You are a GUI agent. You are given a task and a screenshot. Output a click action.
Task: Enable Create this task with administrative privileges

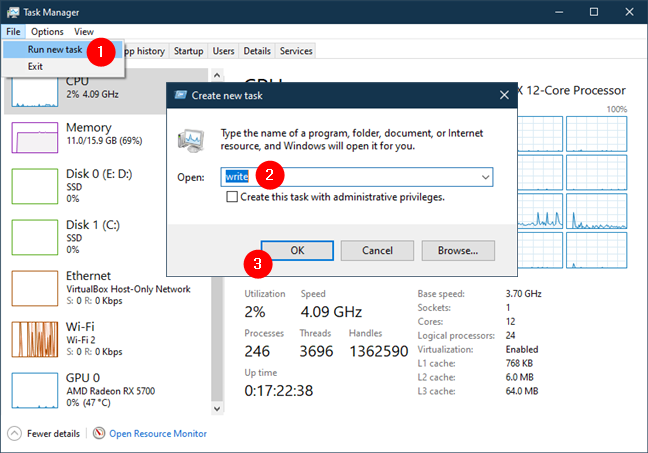pyautogui.click(x=233, y=197)
